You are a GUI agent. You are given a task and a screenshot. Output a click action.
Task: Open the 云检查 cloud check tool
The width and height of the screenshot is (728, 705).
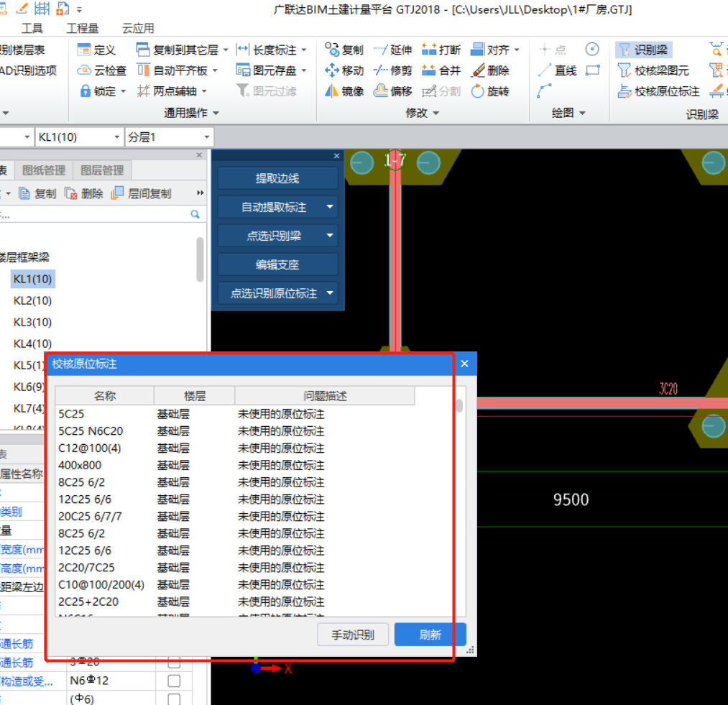pos(101,70)
